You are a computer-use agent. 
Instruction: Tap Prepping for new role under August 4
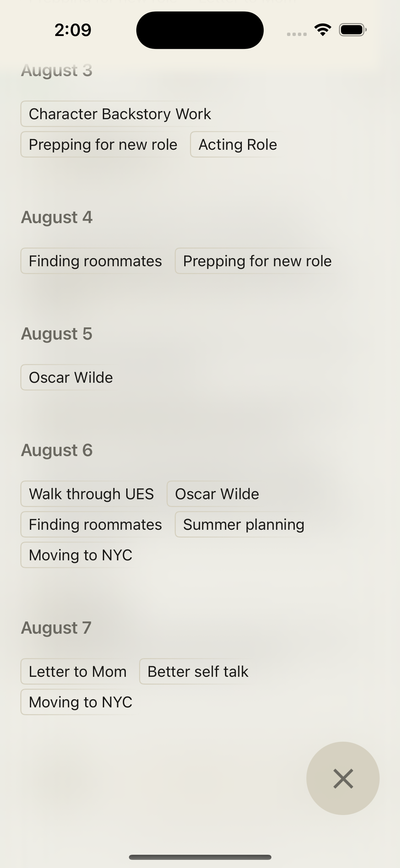pyautogui.click(x=257, y=261)
